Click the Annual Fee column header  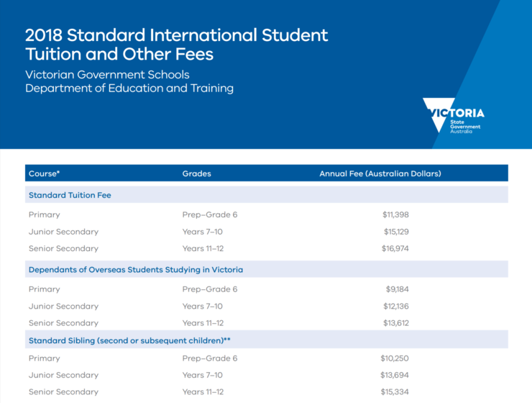click(380, 173)
